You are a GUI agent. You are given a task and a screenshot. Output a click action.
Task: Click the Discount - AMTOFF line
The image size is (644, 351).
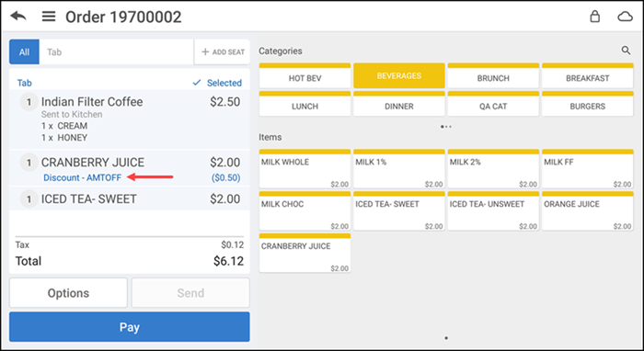[83, 177]
